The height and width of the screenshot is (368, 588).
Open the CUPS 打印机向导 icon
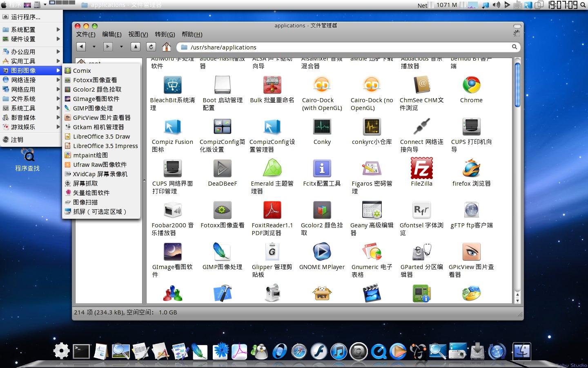pos(471,127)
